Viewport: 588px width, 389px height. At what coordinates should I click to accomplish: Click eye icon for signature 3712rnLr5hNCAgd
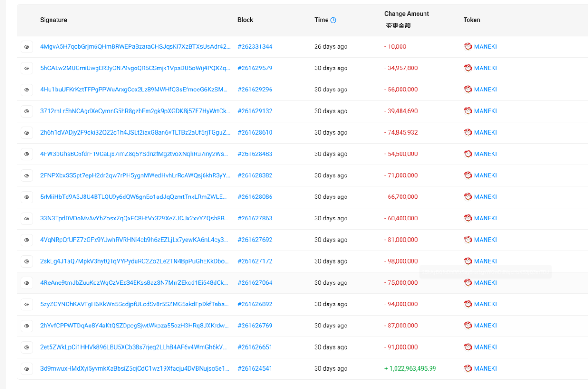click(x=27, y=111)
